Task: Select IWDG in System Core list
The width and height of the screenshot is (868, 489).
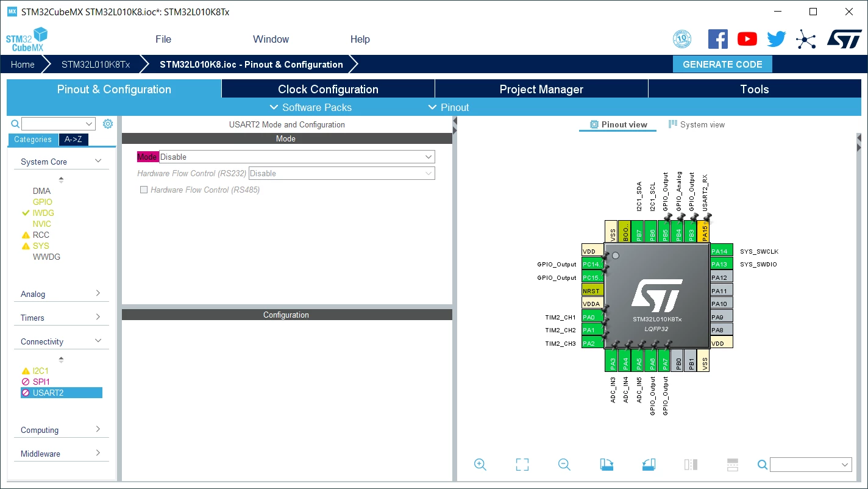Action: click(x=43, y=213)
